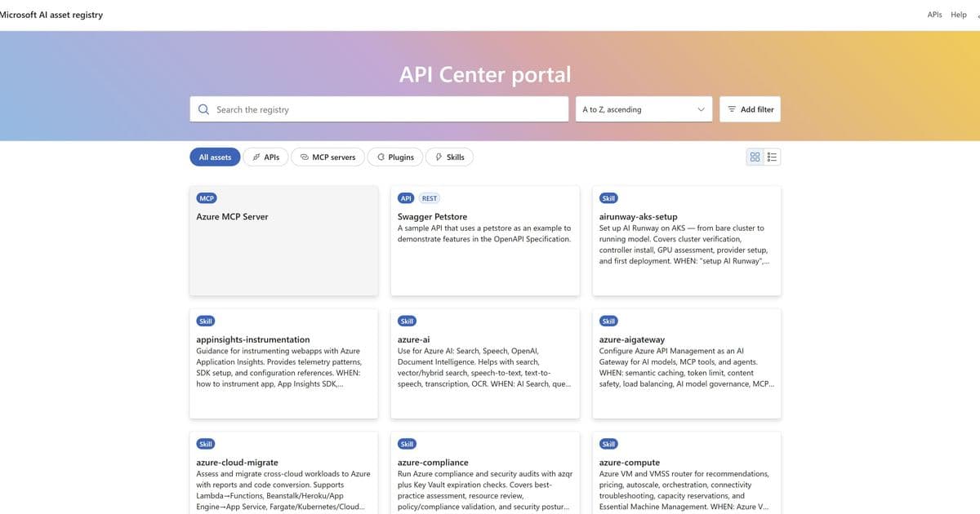Click the search magnifier icon

(203, 109)
